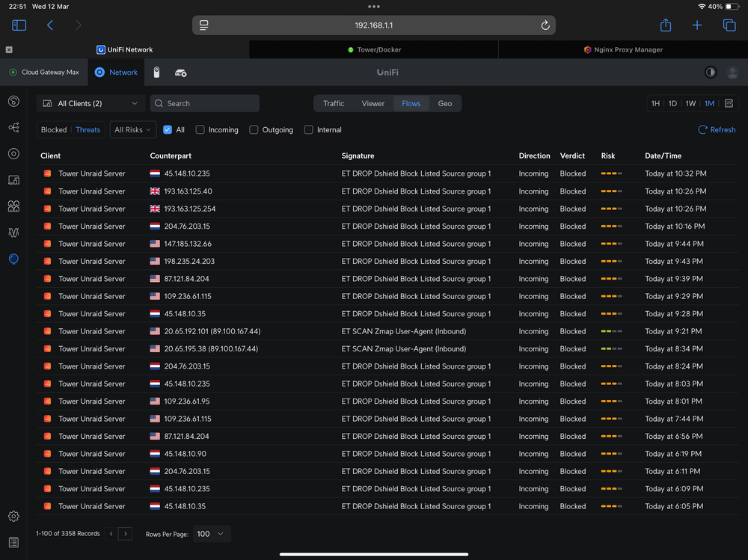The image size is (748, 560).
Task: Open the Safari sidebar panel icon
Action: (19, 25)
